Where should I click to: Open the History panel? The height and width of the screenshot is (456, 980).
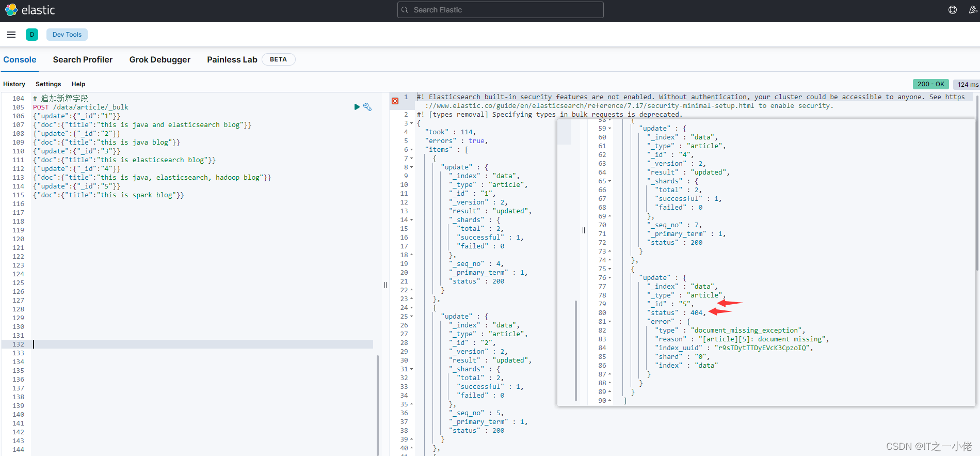click(14, 84)
